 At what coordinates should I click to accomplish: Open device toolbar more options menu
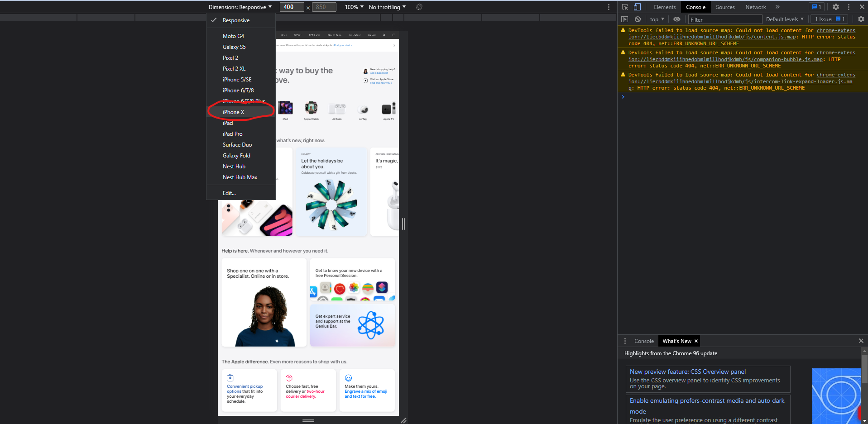tap(609, 7)
